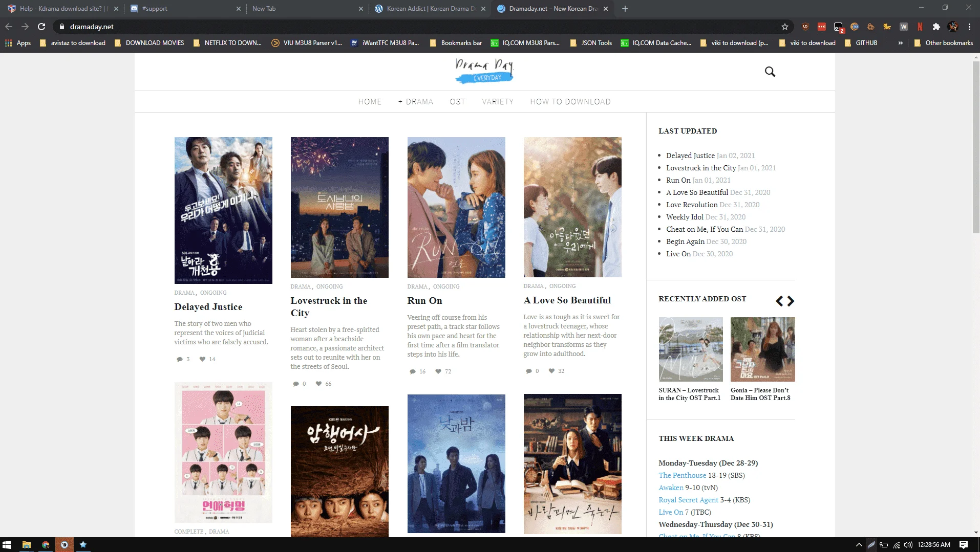
Task: Close the New Tab tab
Action: pos(361,9)
